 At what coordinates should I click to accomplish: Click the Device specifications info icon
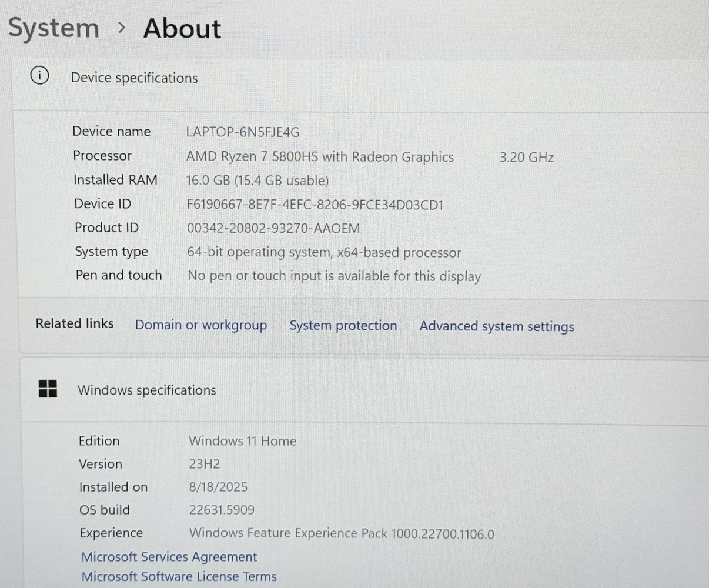pyautogui.click(x=39, y=76)
